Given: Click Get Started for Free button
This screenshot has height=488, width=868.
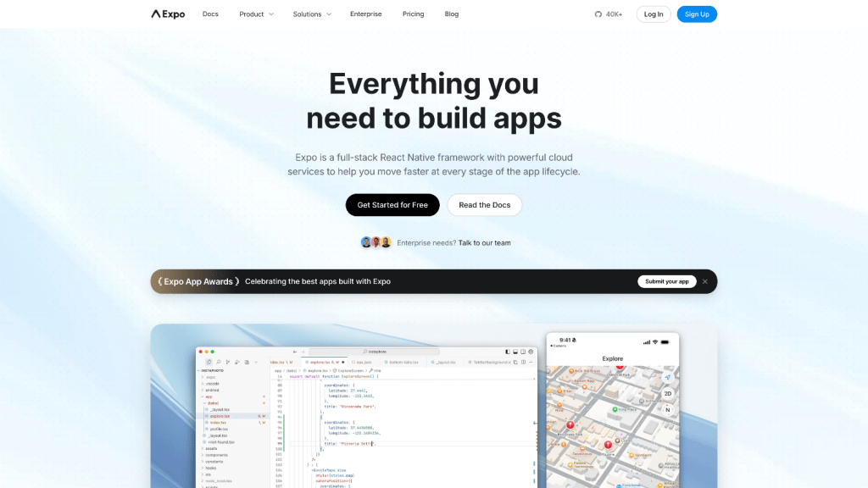Looking at the screenshot, I should pyautogui.click(x=392, y=205).
